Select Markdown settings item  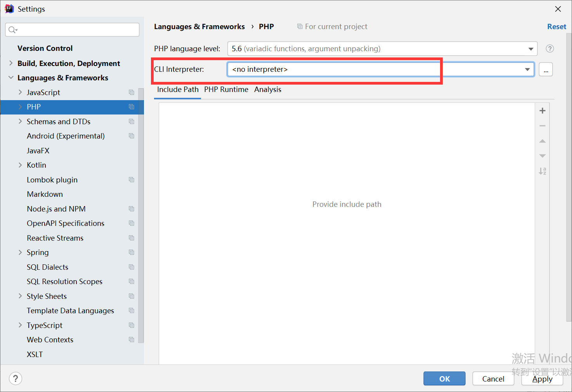(x=45, y=194)
